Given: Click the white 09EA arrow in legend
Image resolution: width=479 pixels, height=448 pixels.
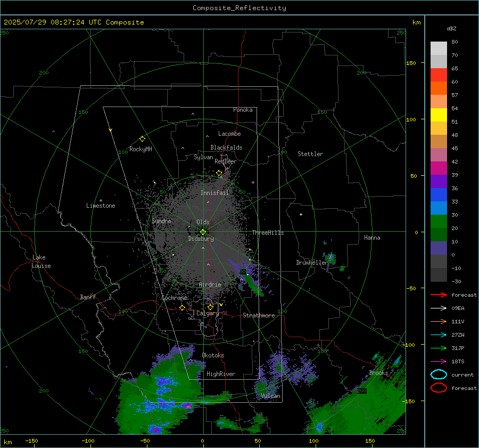Looking at the screenshot, I should pos(439,308).
